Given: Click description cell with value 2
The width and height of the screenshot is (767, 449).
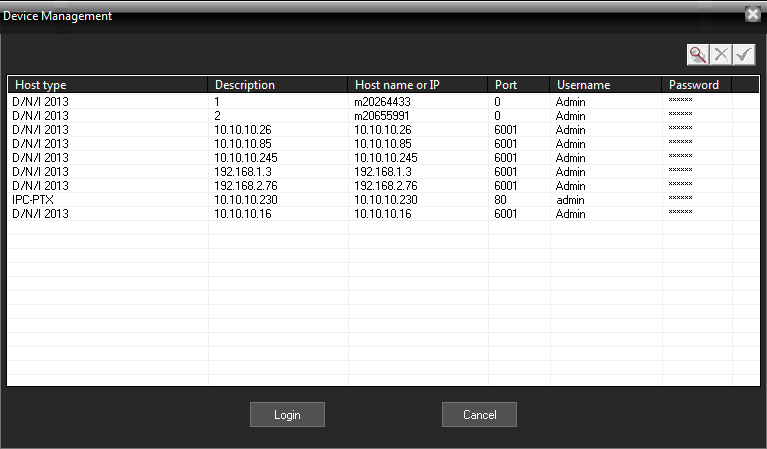Looking at the screenshot, I should (217, 116).
